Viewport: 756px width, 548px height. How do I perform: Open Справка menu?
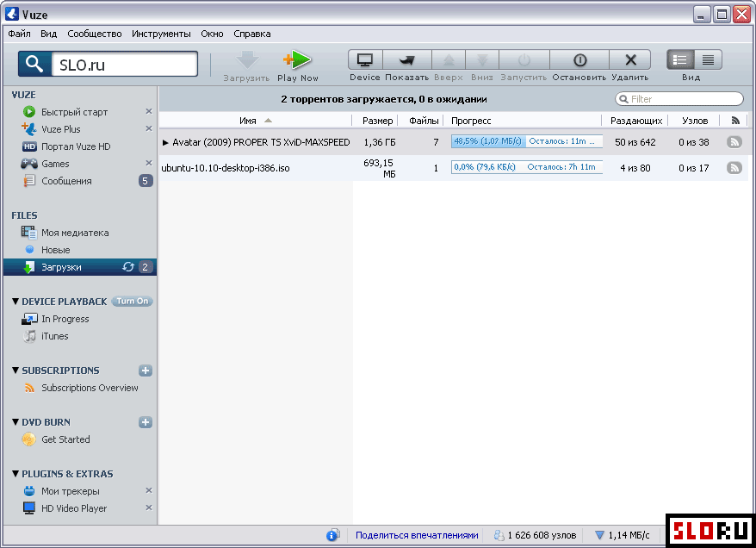click(252, 34)
